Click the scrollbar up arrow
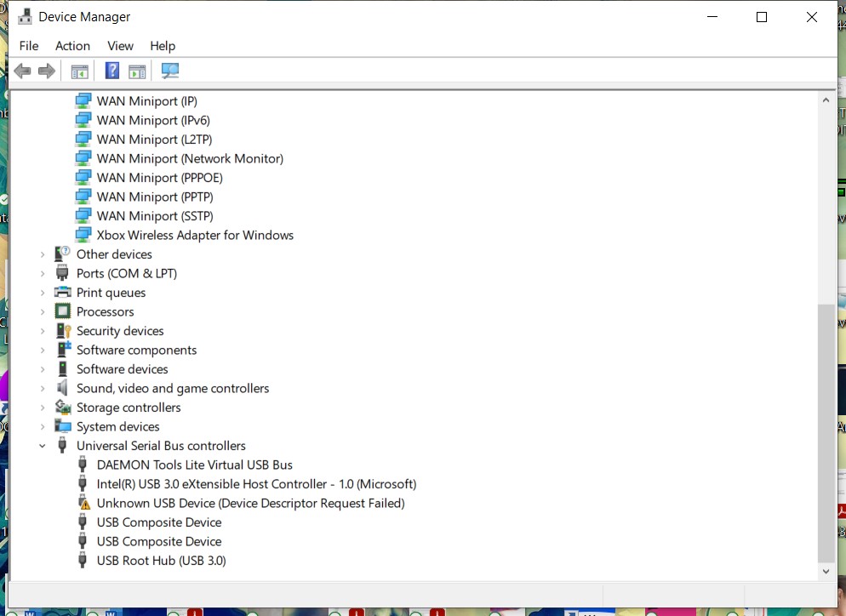This screenshot has width=846, height=616. coord(826,100)
